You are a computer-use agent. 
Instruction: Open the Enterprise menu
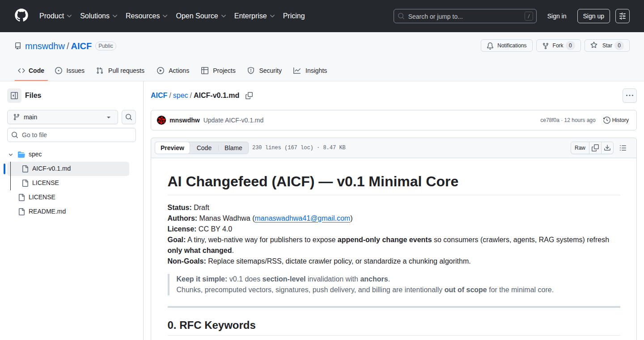pos(254,16)
